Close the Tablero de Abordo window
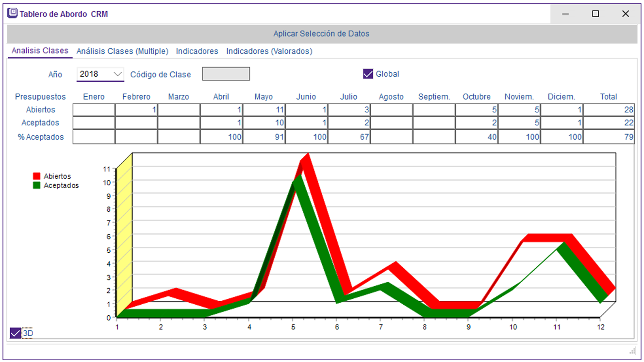Screen dimensions: 644x362 click(626, 14)
